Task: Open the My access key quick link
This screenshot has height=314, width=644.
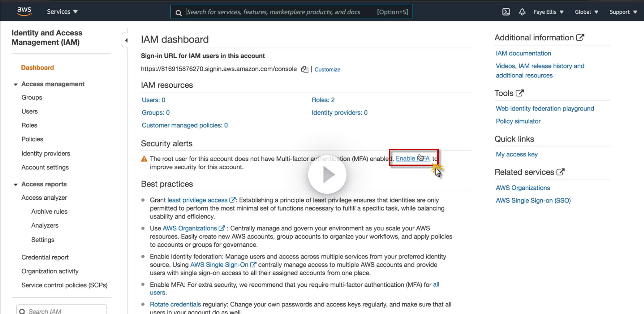Action: click(517, 154)
